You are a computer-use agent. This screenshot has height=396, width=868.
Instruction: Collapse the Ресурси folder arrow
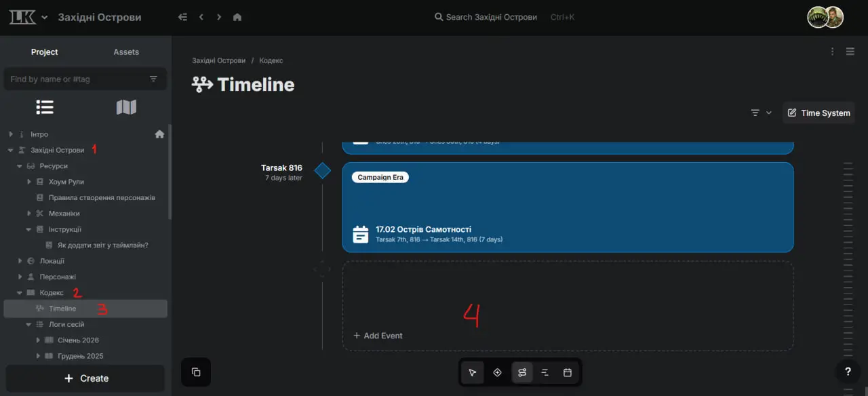click(x=20, y=166)
